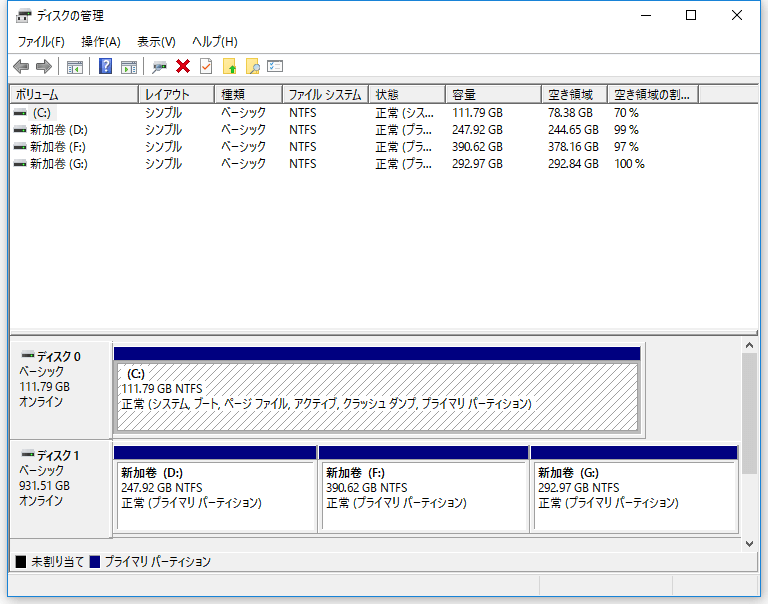Click the Forward arrow toolbar icon
This screenshot has width=768, height=604.
tap(44, 66)
